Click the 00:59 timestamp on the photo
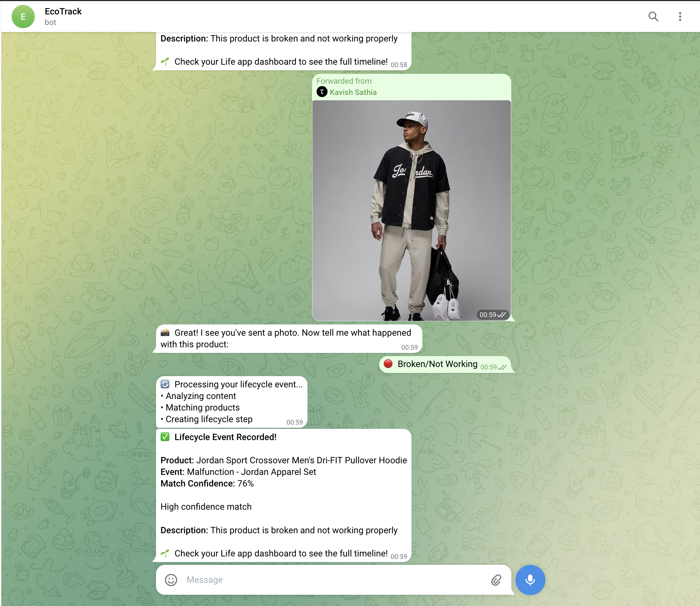 click(488, 315)
